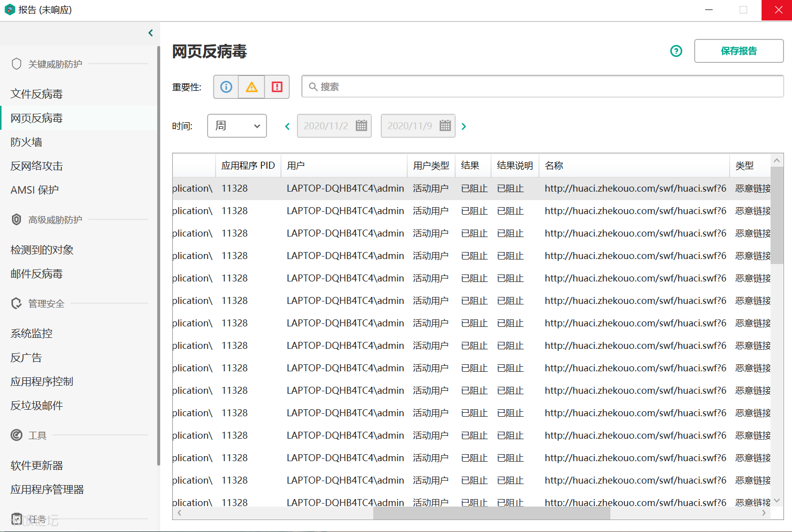
Task: Open 反广告 report section
Action: point(26,357)
